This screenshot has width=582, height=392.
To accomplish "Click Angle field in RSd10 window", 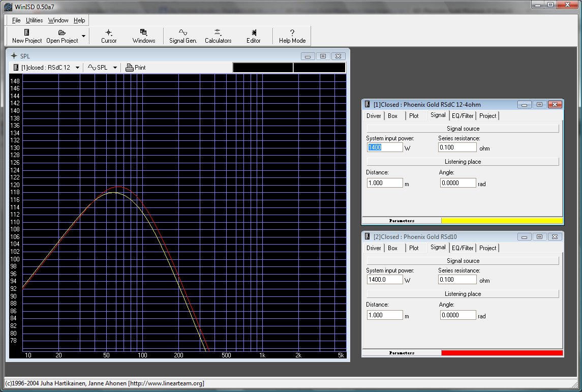I will [457, 315].
